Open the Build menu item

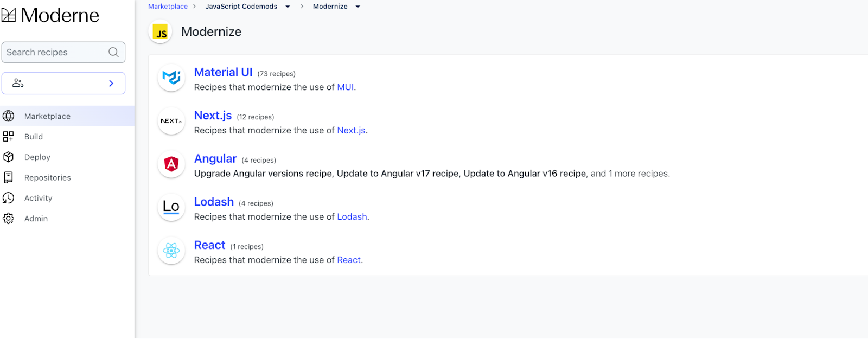click(67, 137)
